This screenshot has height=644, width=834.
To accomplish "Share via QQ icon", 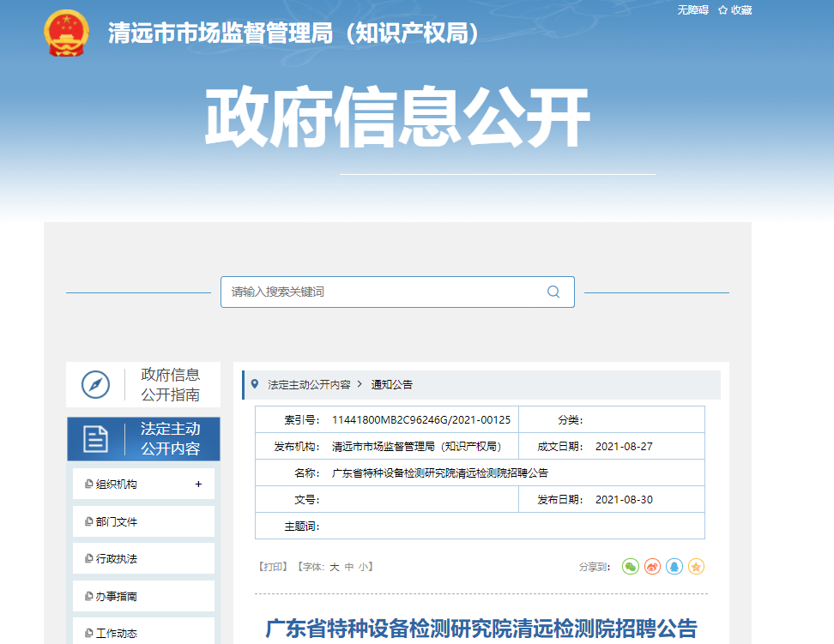I will (674, 567).
